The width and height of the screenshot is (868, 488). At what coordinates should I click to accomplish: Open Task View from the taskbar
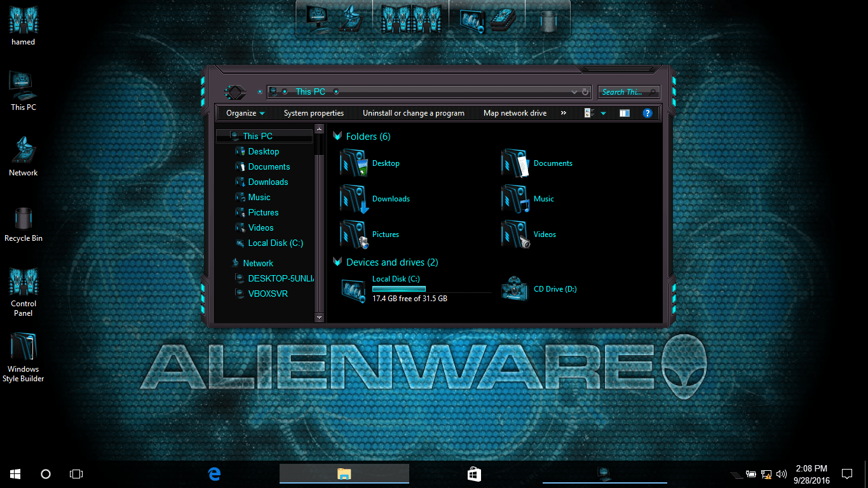[x=76, y=473]
